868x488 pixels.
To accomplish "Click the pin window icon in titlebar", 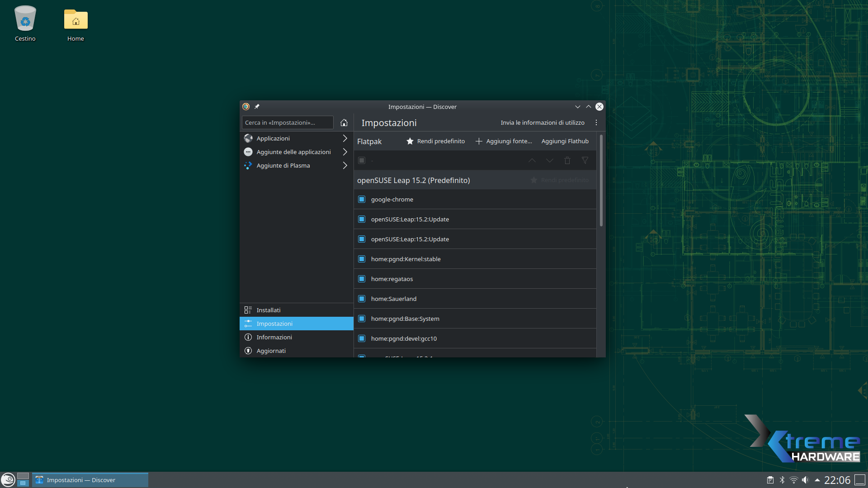I will tap(257, 107).
